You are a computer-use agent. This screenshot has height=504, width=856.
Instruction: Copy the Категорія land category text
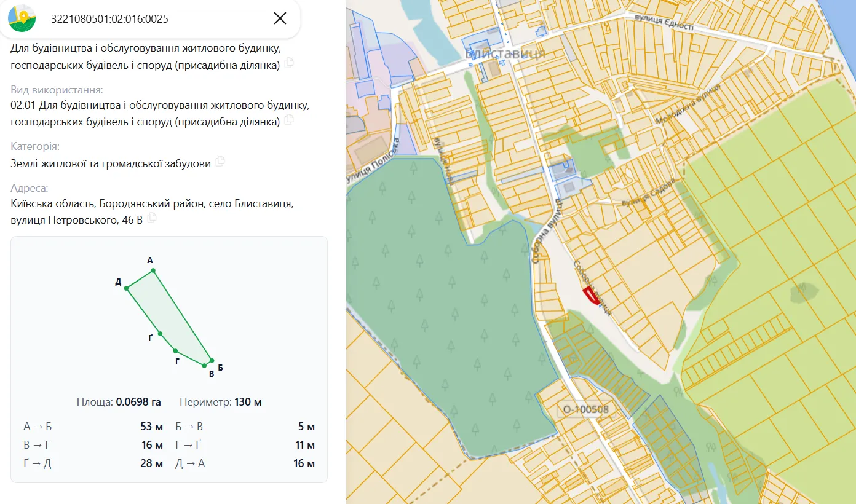[220, 162]
